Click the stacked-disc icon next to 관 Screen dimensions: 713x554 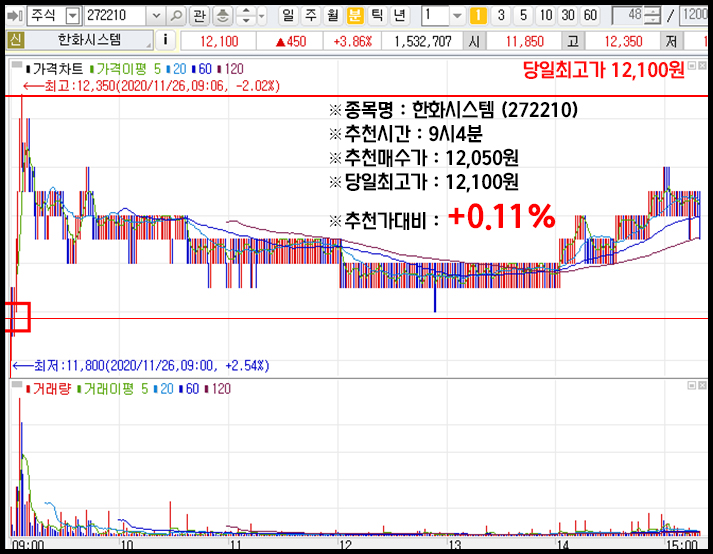(222, 16)
